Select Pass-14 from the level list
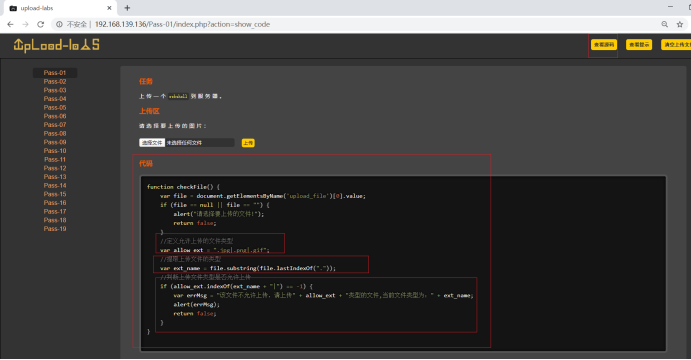Viewport: 691px width, 360px height. tap(55, 186)
